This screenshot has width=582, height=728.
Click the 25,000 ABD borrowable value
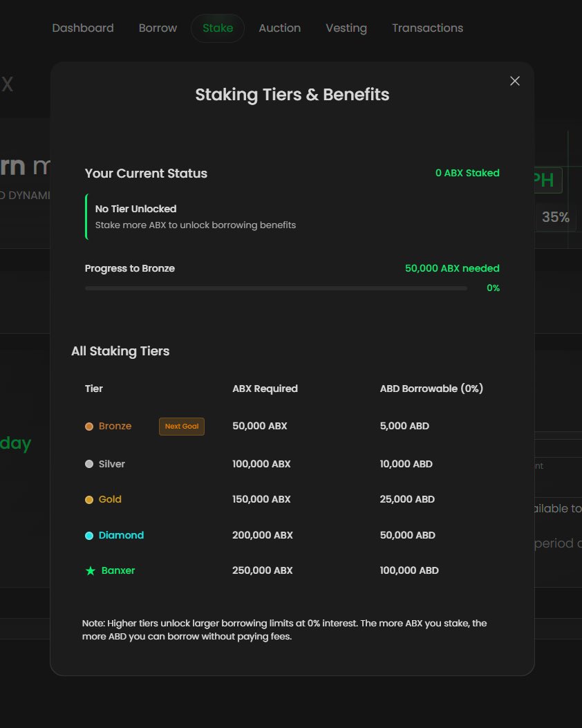407,499
